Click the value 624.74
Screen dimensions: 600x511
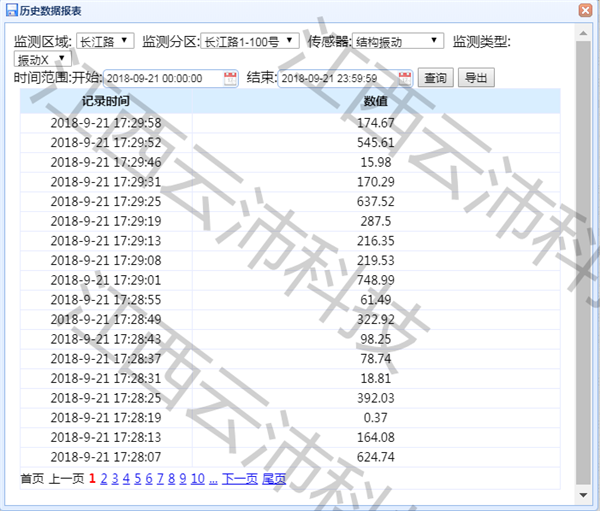[x=376, y=457]
